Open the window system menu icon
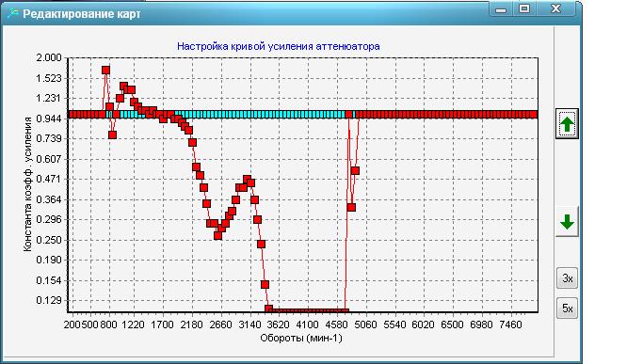 point(13,13)
